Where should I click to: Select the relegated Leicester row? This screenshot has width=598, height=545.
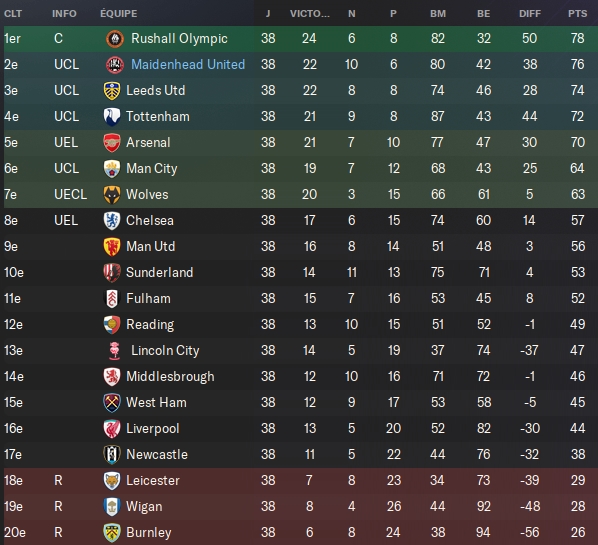301,481
